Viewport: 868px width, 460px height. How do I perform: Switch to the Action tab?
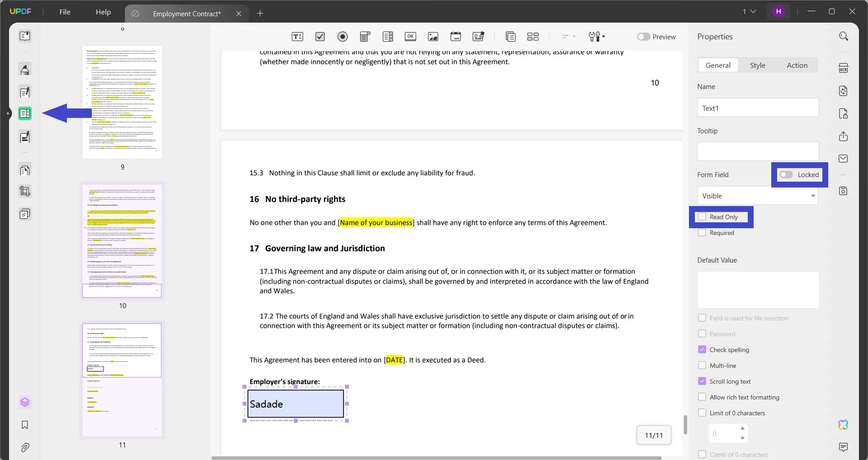tap(797, 65)
